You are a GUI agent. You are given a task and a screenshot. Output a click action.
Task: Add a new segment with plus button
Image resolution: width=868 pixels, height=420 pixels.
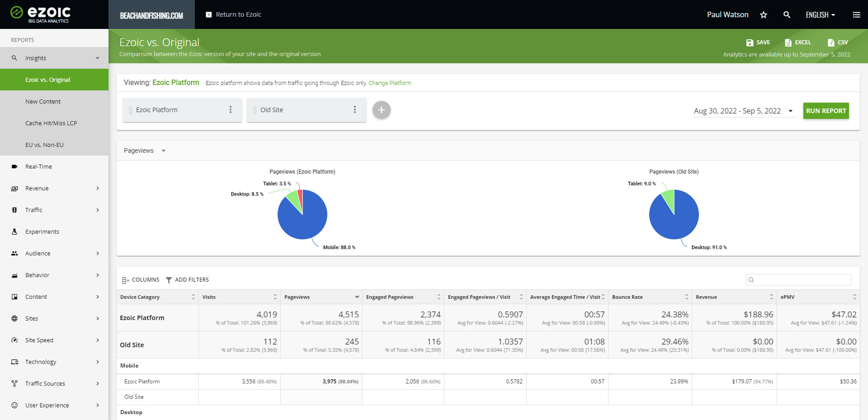coord(381,110)
